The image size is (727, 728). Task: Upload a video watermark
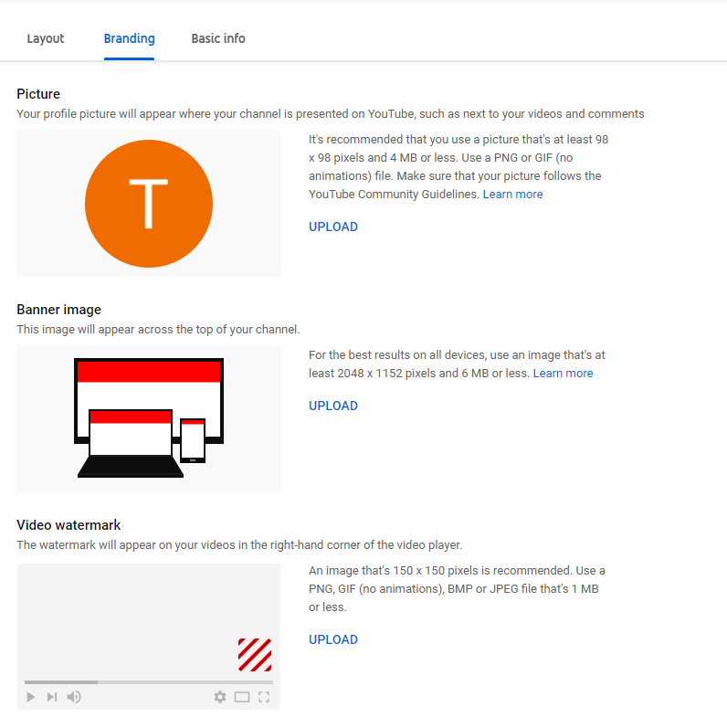point(333,639)
